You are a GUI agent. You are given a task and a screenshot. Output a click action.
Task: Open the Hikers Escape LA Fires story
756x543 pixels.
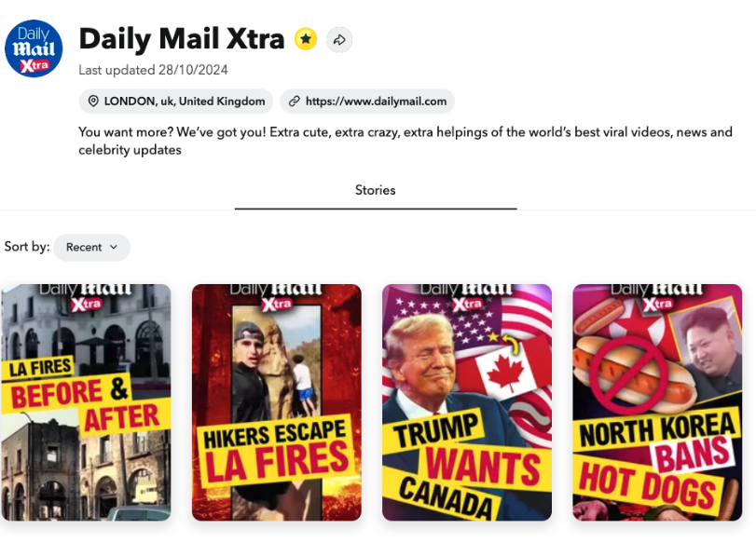(277, 402)
